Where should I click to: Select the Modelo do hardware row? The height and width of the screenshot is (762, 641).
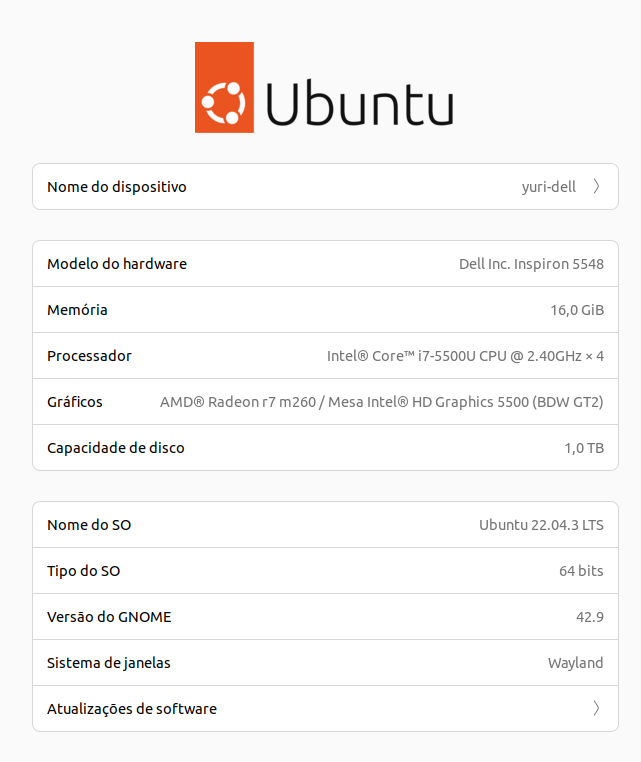point(117,264)
